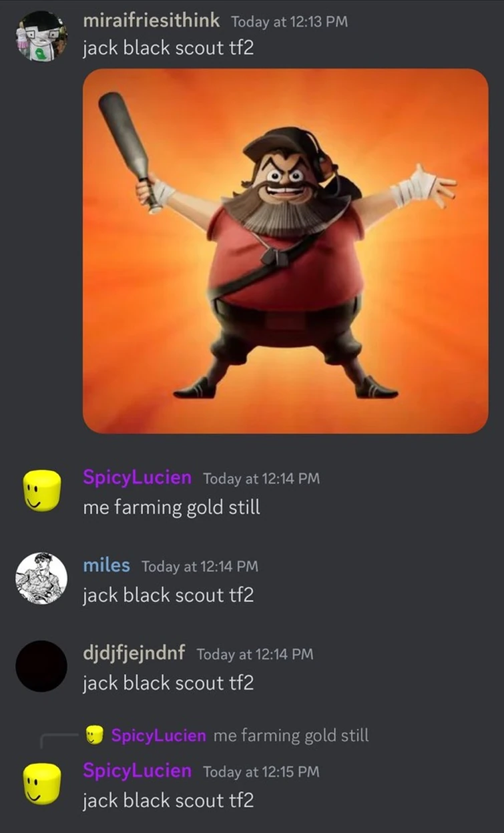The width and height of the screenshot is (504, 833).
Task: Open the Jack Black scout image attachment
Action: click(286, 251)
